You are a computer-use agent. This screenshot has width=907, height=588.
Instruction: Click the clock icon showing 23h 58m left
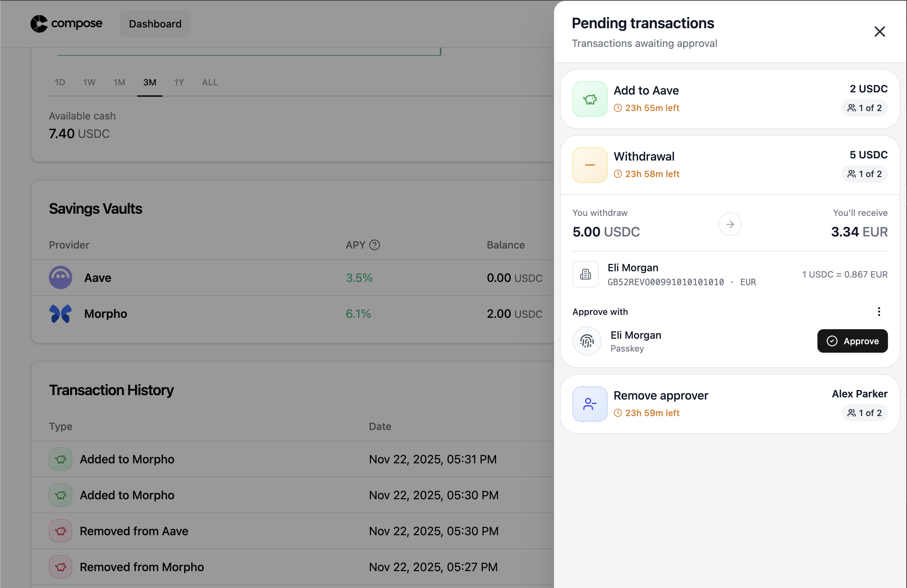(x=618, y=174)
